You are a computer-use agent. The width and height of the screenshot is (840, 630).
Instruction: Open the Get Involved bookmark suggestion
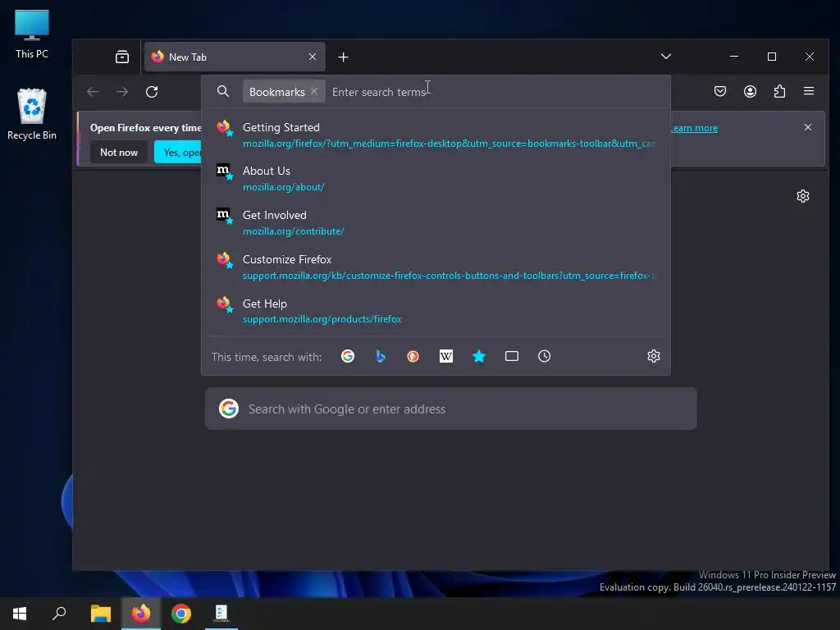point(436,223)
